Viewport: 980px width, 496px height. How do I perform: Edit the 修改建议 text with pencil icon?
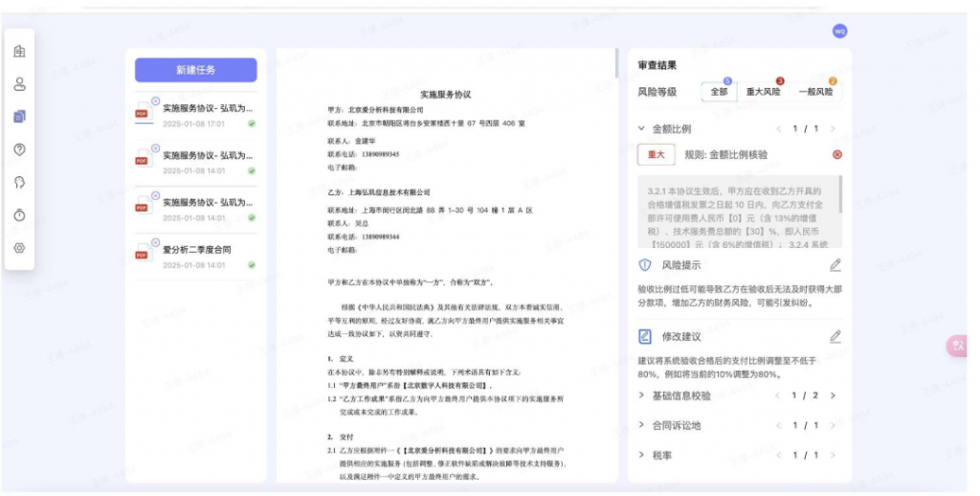tap(835, 336)
